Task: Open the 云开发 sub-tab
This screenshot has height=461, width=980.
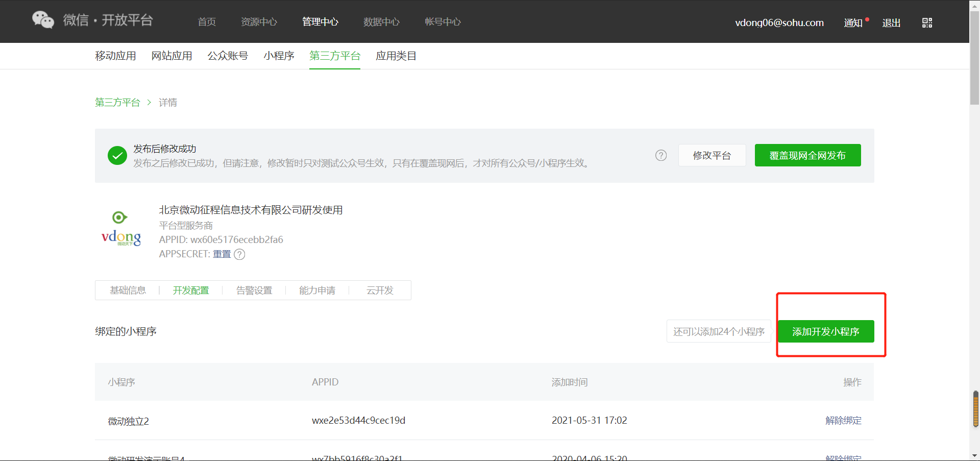Action: [380, 290]
